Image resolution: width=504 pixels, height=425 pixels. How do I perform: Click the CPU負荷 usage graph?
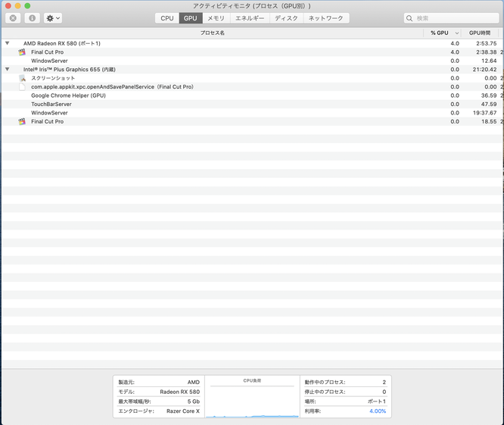(x=252, y=402)
